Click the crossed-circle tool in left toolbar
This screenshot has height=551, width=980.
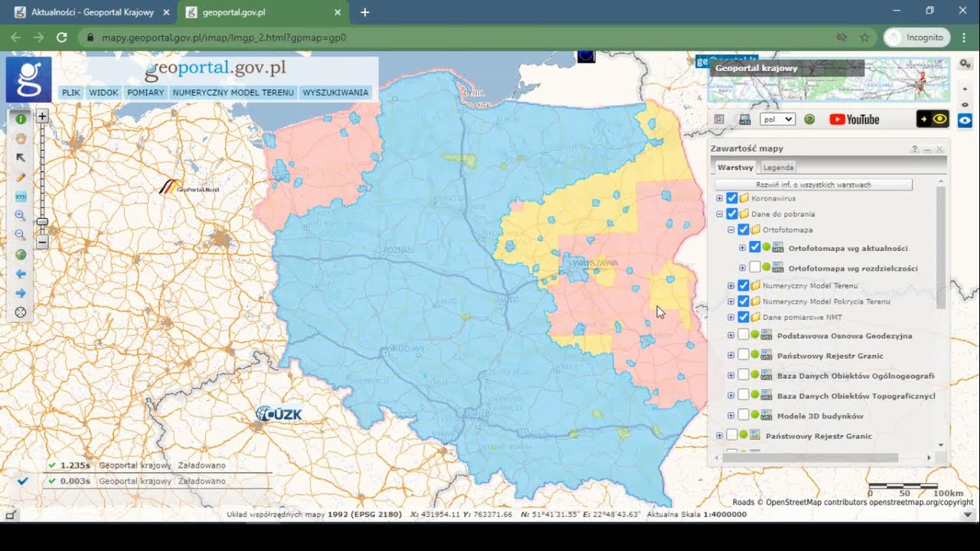click(21, 312)
